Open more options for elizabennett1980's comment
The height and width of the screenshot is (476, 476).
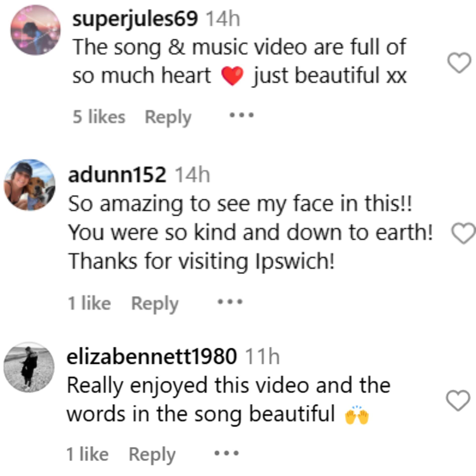point(226,453)
